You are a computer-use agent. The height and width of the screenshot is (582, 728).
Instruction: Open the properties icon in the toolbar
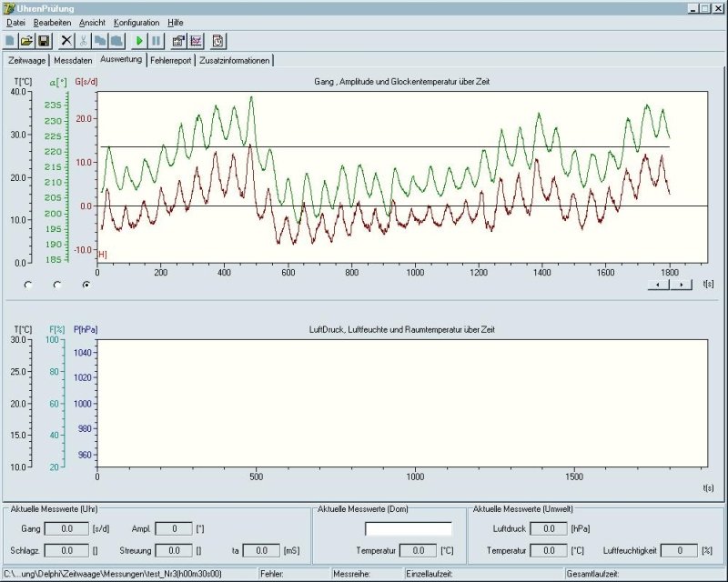click(178, 41)
